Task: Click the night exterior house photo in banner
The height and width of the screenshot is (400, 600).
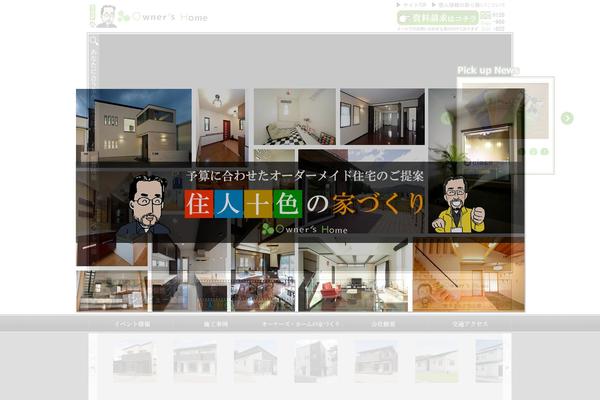Action: (x=134, y=126)
